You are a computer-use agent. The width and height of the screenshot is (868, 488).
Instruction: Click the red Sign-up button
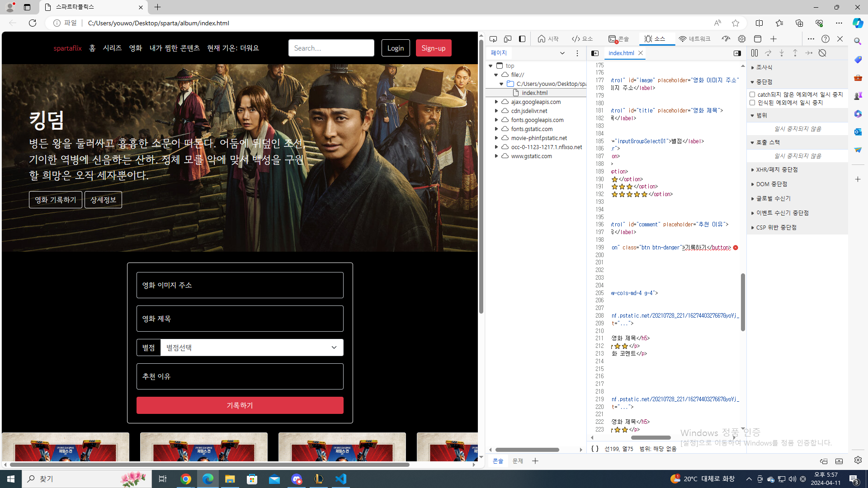click(x=434, y=48)
